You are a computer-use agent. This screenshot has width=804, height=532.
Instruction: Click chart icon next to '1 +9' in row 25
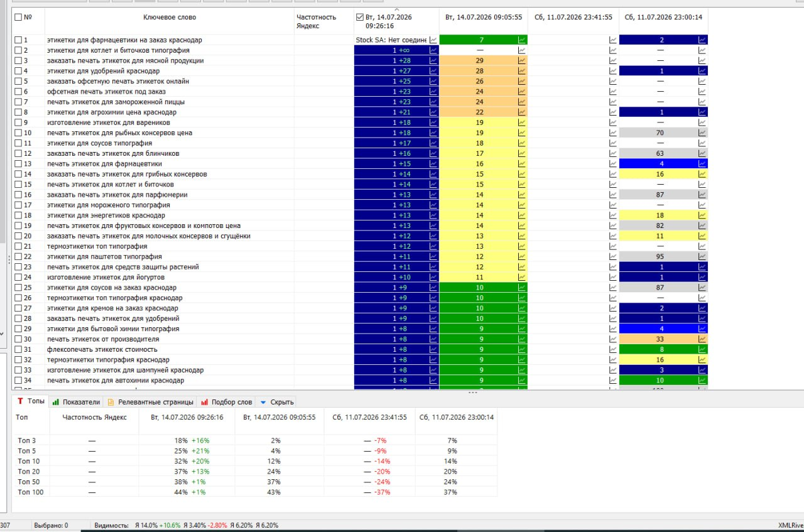[433, 287]
